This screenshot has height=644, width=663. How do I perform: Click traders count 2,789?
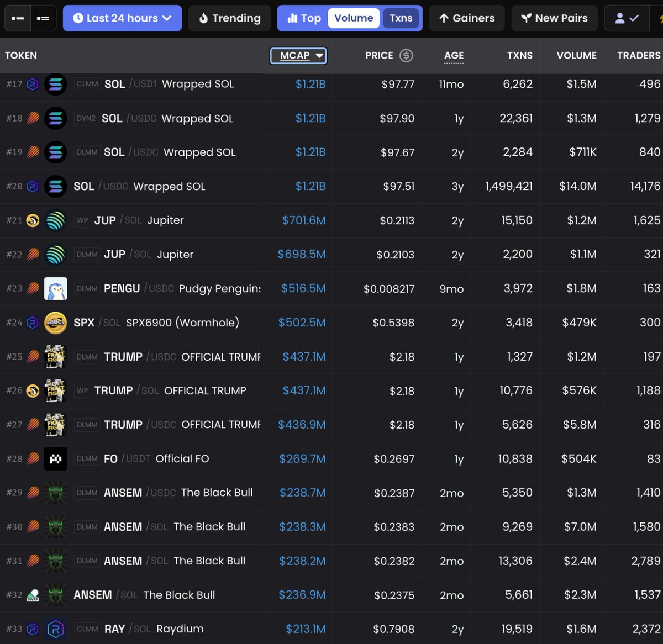(646, 561)
